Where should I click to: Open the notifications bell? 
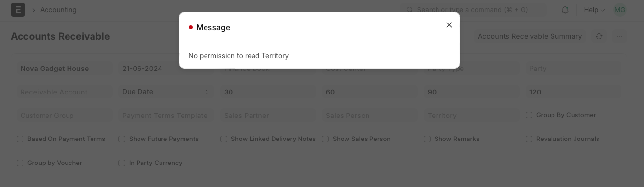coord(565,10)
